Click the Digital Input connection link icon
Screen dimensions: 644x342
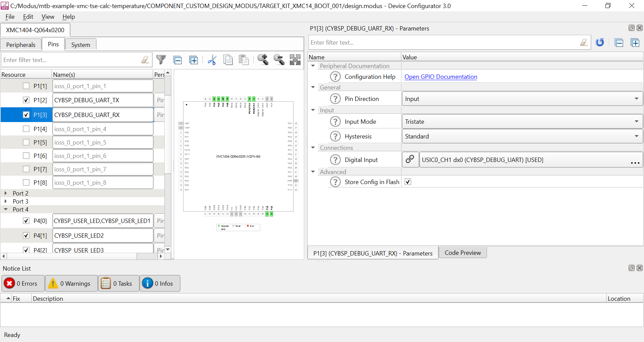pos(410,160)
